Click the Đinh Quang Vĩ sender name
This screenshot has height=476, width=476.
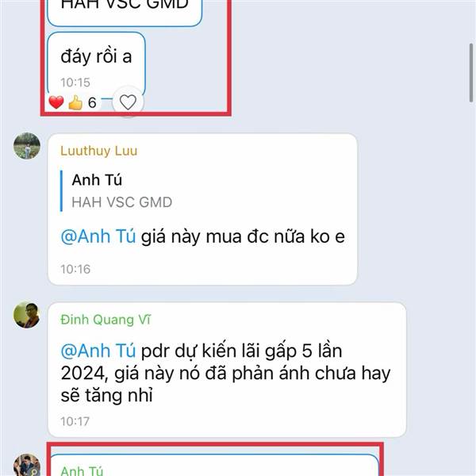(106, 320)
